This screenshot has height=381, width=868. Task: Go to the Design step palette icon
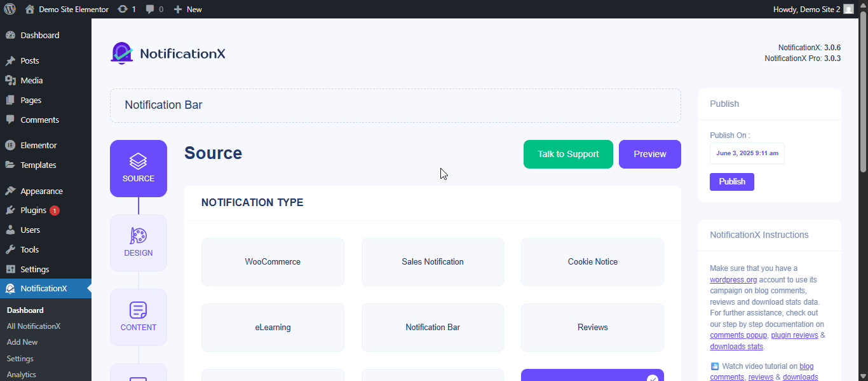(139, 236)
